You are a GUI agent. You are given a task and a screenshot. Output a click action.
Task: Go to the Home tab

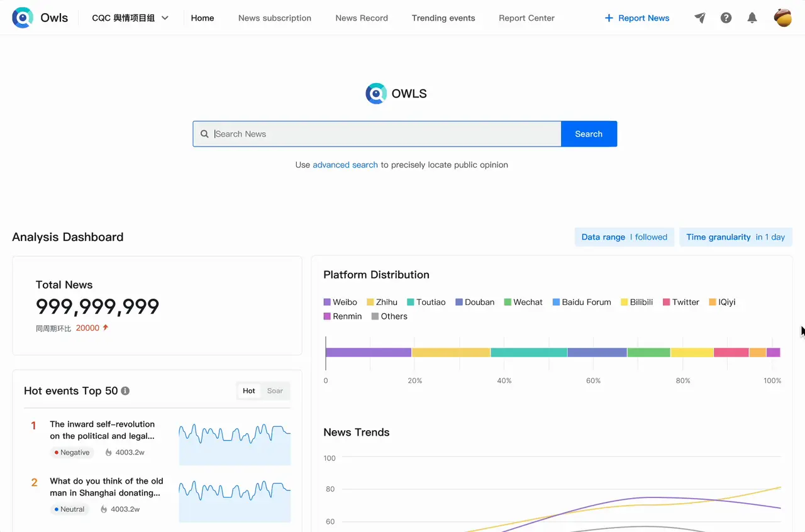click(x=203, y=18)
